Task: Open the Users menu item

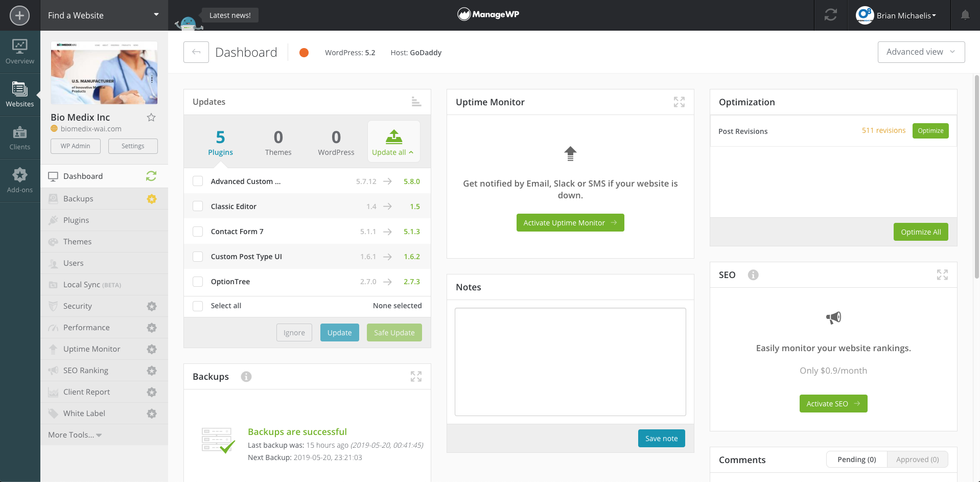Action: coord(104,263)
